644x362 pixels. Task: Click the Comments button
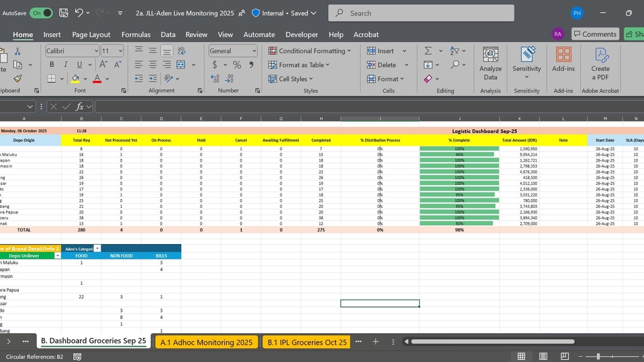[x=594, y=34]
